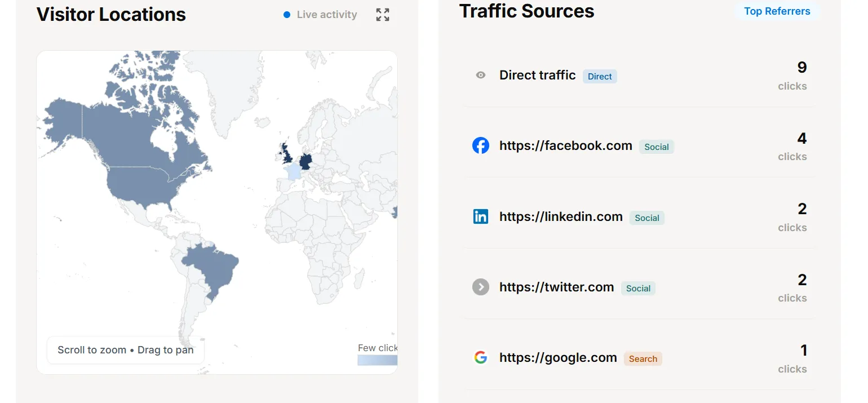Click the Few clicks legend gradient bar
The height and width of the screenshot is (403, 868).
pos(378,360)
